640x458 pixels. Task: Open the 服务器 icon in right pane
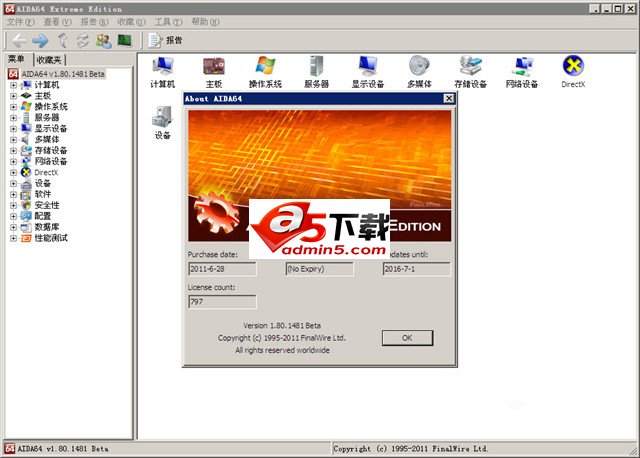(316, 72)
